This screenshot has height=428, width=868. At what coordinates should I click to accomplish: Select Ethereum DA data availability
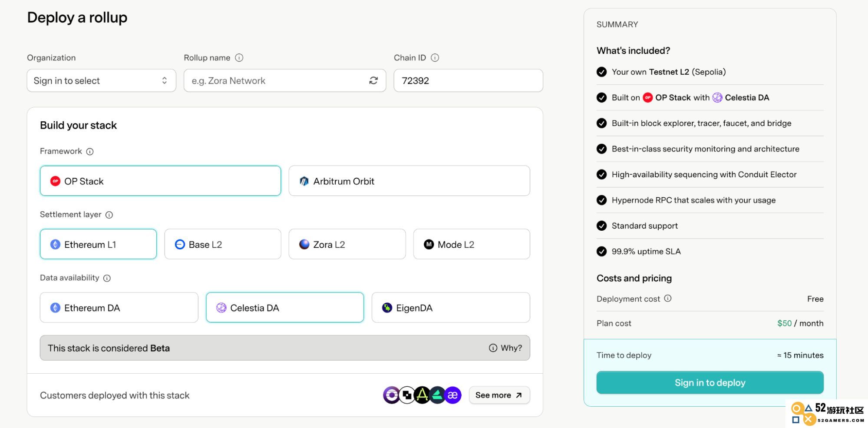(x=119, y=308)
